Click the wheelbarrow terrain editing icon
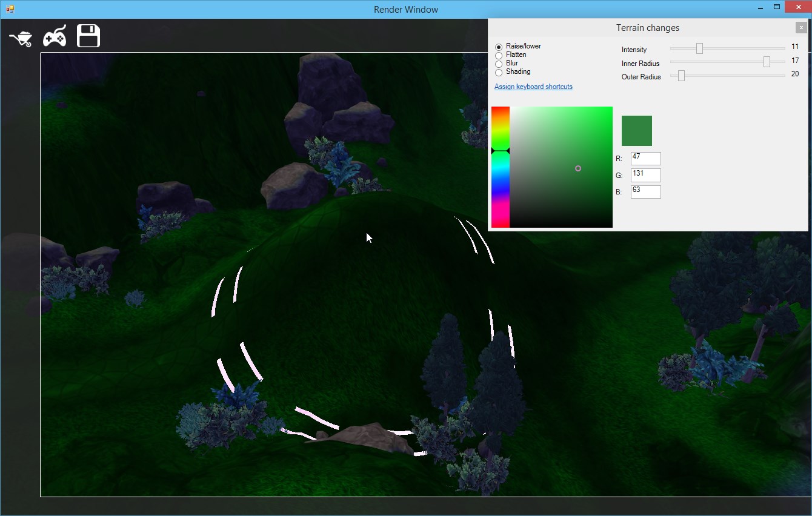Image resolution: width=812 pixels, height=516 pixels. 21,39
